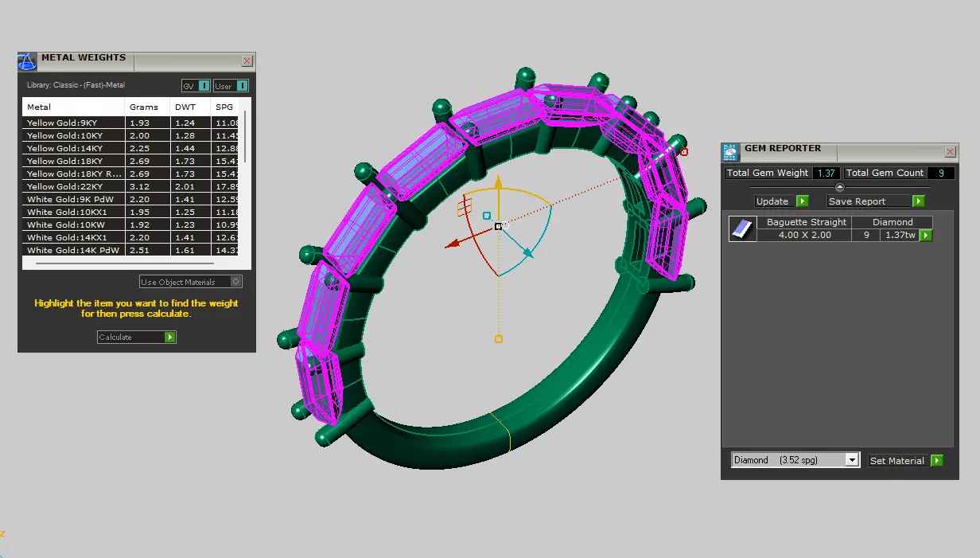Image resolution: width=980 pixels, height=558 pixels.
Task: Toggle the GV library switch
Action: pyautogui.click(x=196, y=86)
